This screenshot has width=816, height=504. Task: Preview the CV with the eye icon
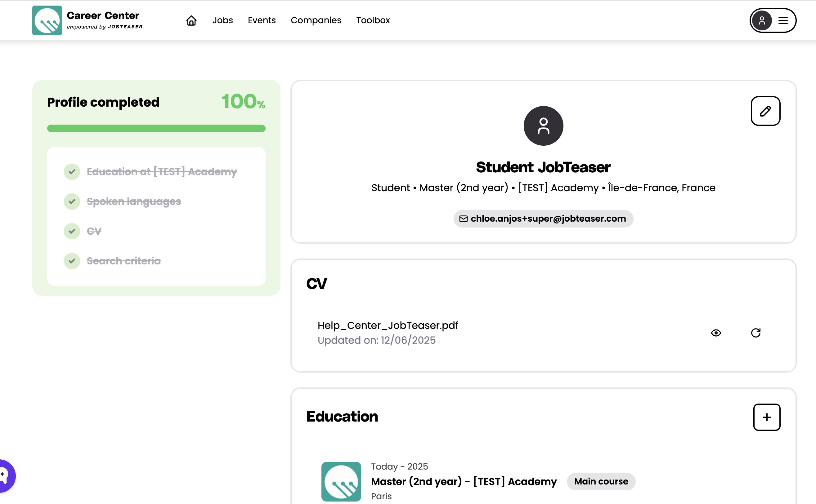715,333
